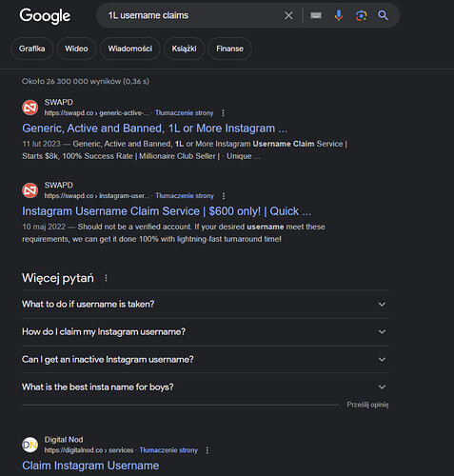Select the Finanse filter tab

(x=229, y=49)
